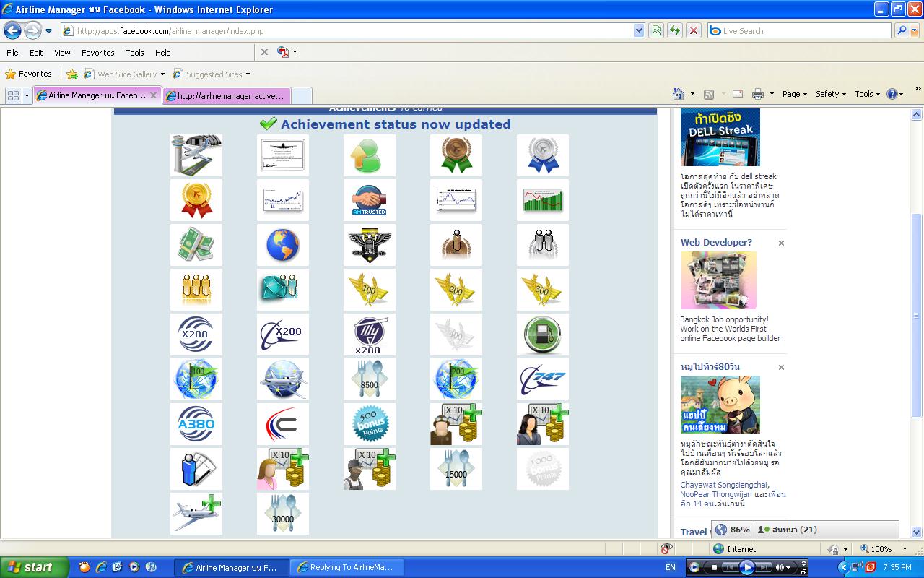Click the gold wings 100 achievement

(370, 290)
